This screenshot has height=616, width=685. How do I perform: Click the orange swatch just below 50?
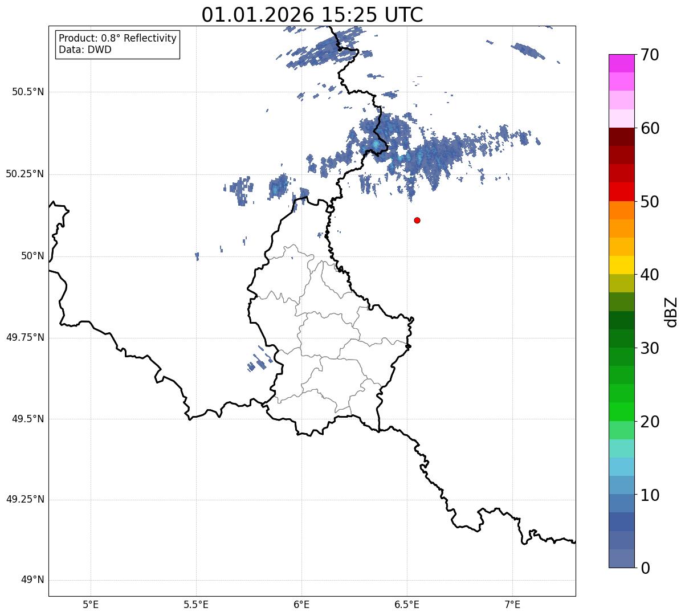point(621,210)
